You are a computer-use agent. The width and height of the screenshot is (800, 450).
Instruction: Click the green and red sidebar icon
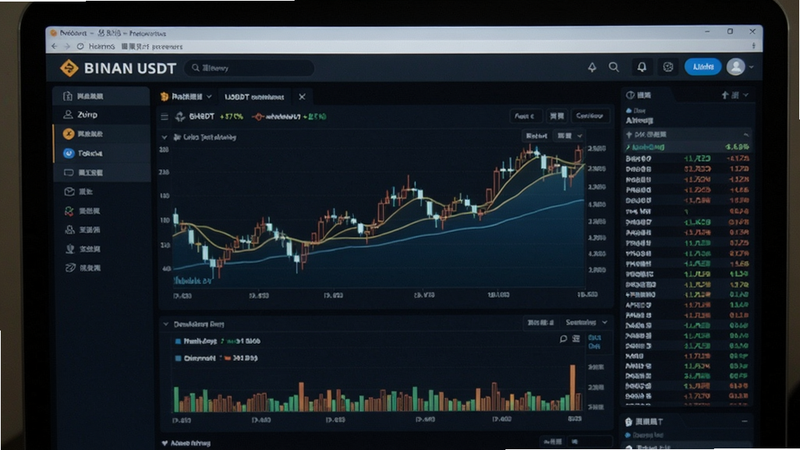[69, 211]
